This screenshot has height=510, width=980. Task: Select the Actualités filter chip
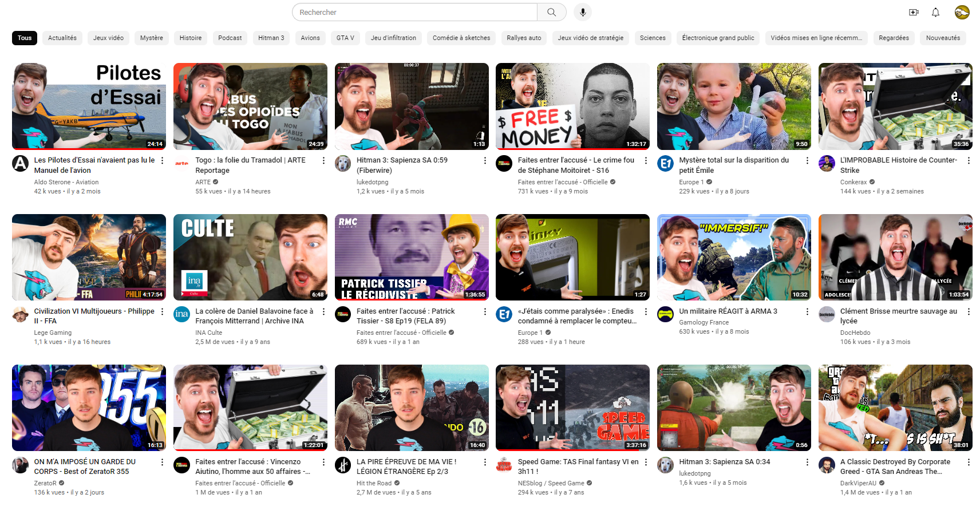pos(62,38)
